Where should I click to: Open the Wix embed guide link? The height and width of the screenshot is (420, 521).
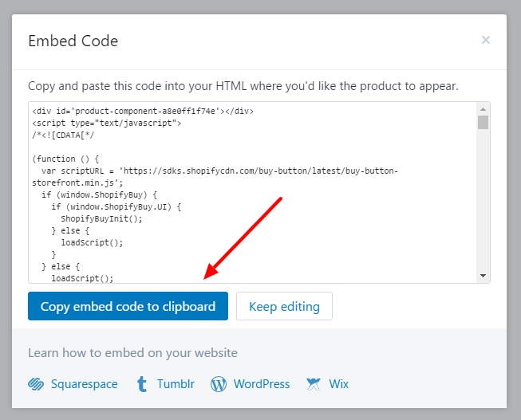pos(339,384)
